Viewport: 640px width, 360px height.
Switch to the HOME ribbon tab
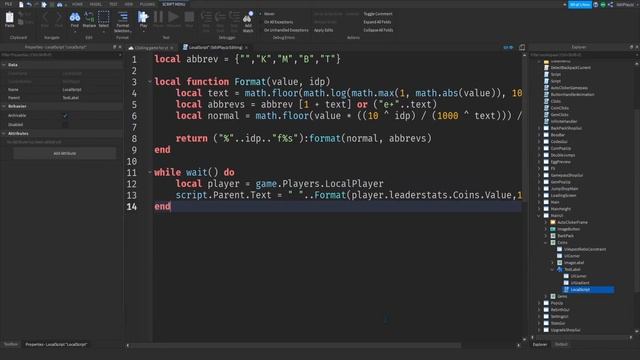click(77, 4)
